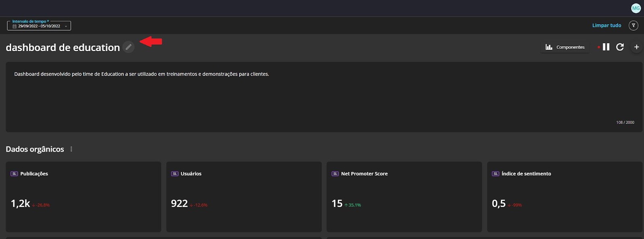Refresh the dashboard data
Viewport: 644px width, 239px height.
coord(620,47)
